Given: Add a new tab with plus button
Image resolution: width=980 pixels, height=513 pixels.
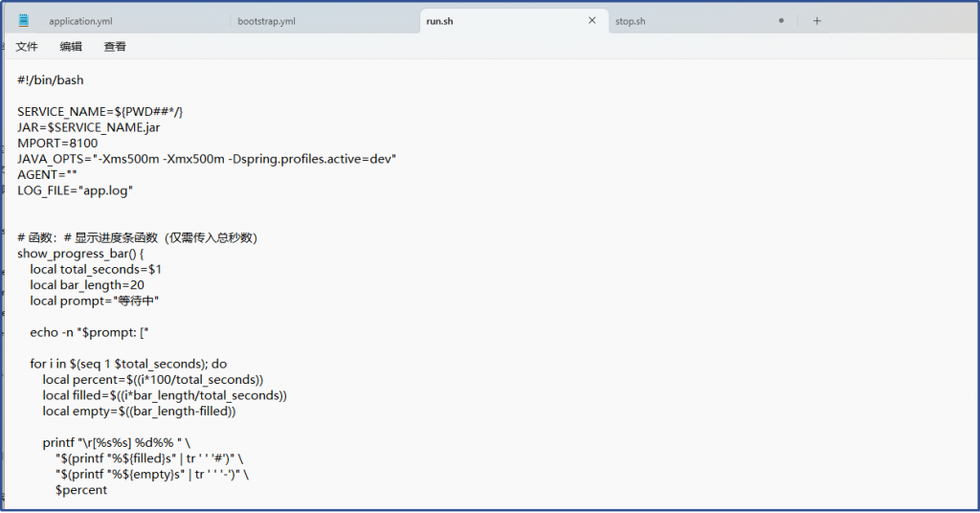Looking at the screenshot, I should (816, 20).
